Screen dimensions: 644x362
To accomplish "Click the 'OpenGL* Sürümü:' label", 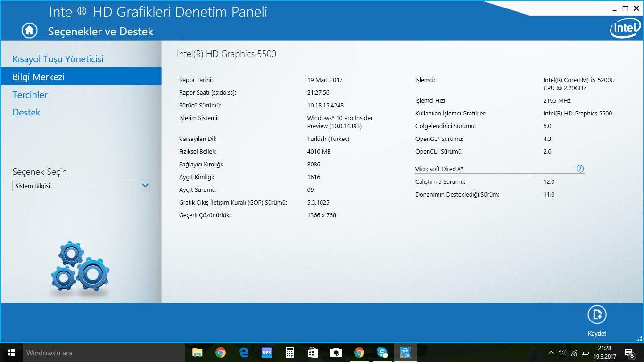I will 439,139.
